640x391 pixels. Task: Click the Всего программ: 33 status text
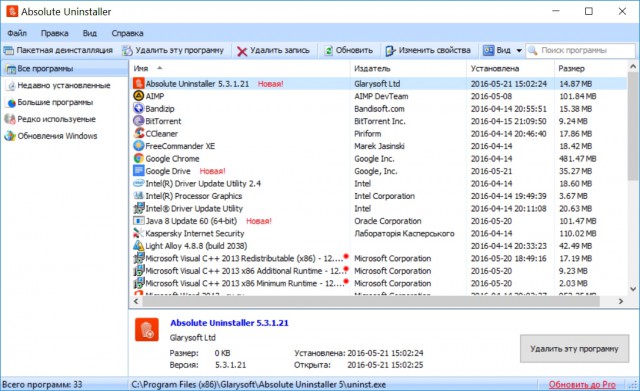coord(42,384)
